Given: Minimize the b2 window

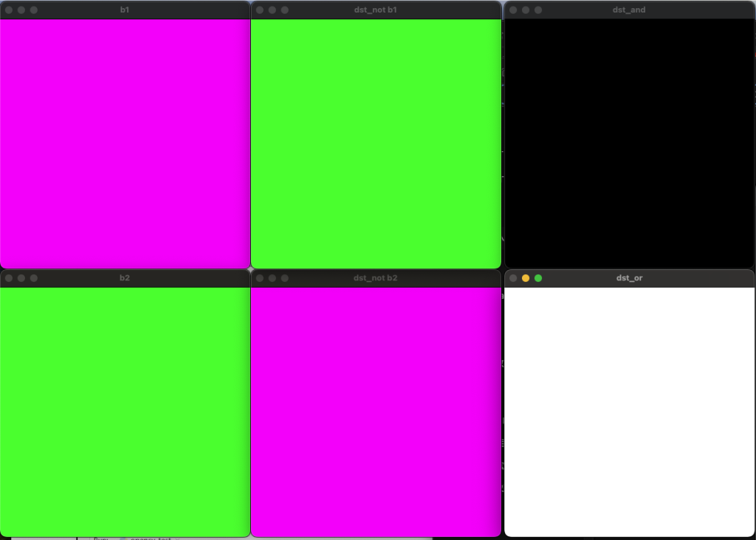Looking at the screenshot, I should [21, 278].
